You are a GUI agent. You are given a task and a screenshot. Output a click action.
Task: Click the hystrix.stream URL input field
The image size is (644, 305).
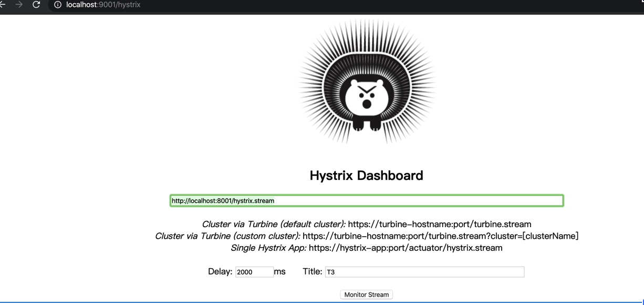point(367,200)
